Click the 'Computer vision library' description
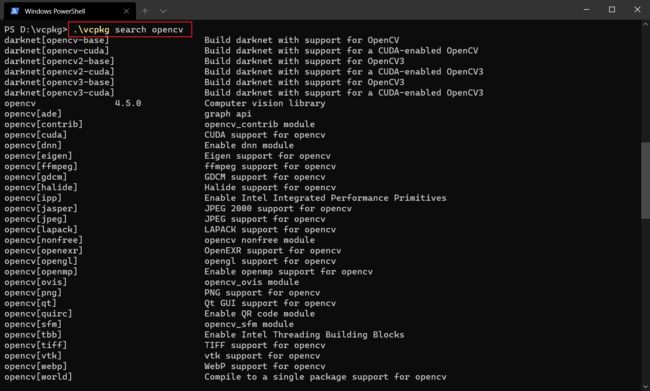 (x=264, y=103)
